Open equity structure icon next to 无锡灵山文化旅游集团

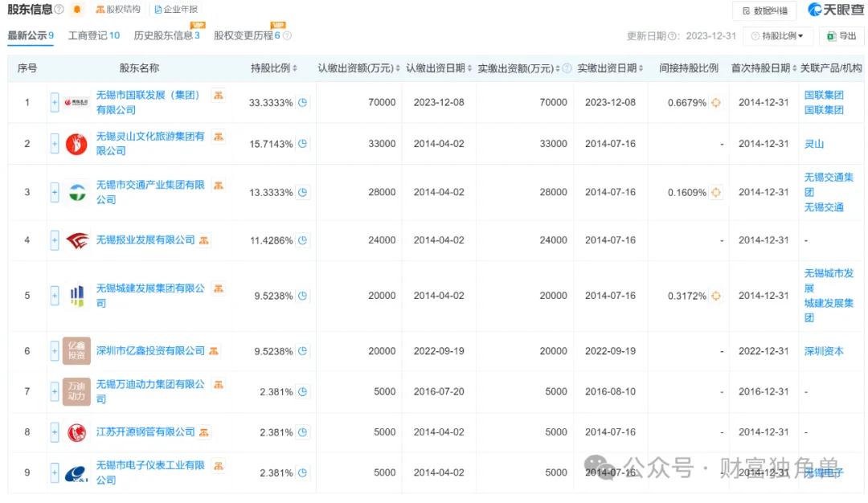(219, 136)
